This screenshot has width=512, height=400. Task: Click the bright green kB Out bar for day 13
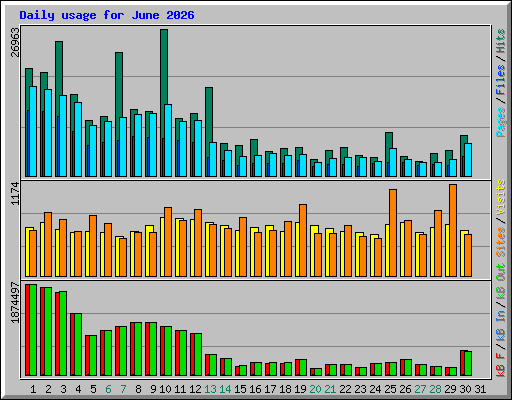213,365
